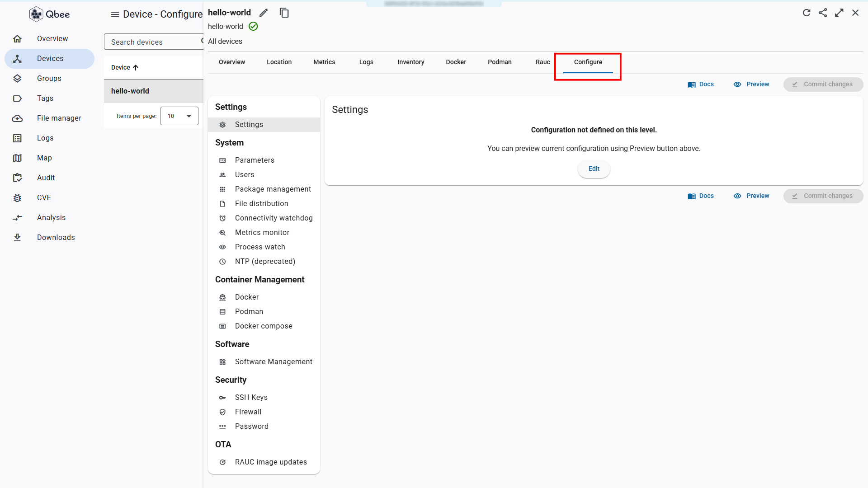Refresh the device panel
This screenshot has height=488, width=868.
coord(807,13)
